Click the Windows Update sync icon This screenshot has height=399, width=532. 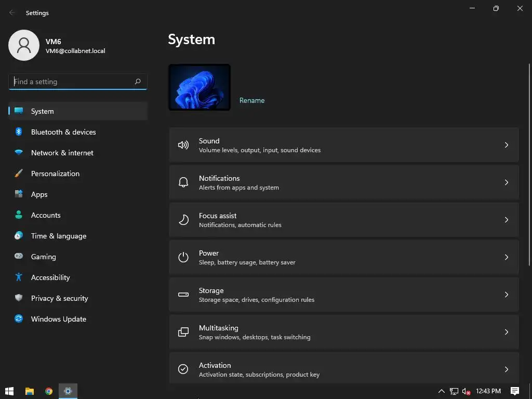click(19, 319)
